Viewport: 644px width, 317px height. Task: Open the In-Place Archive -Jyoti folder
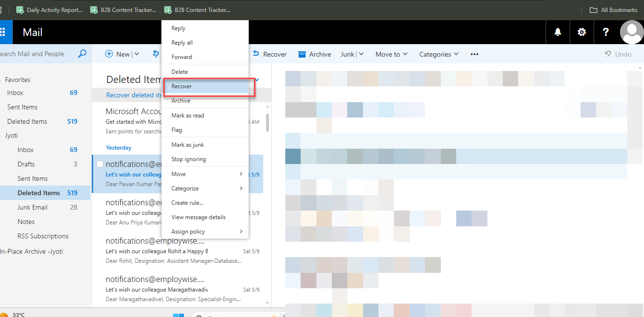pyautogui.click(x=32, y=251)
